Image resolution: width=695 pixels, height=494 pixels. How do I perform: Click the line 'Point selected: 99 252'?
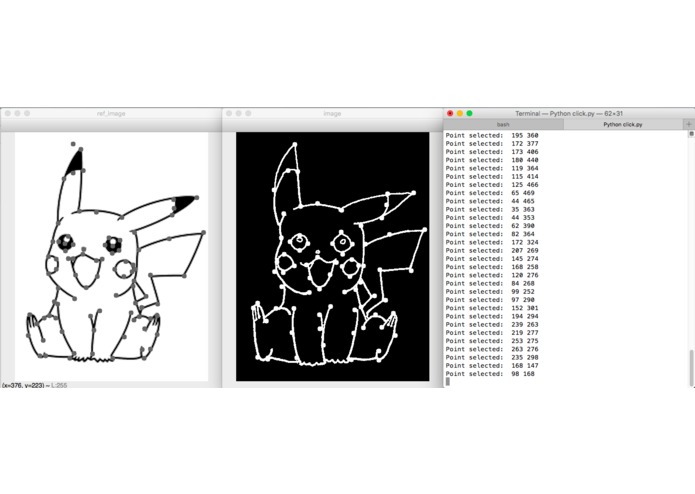[x=490, y=292]
